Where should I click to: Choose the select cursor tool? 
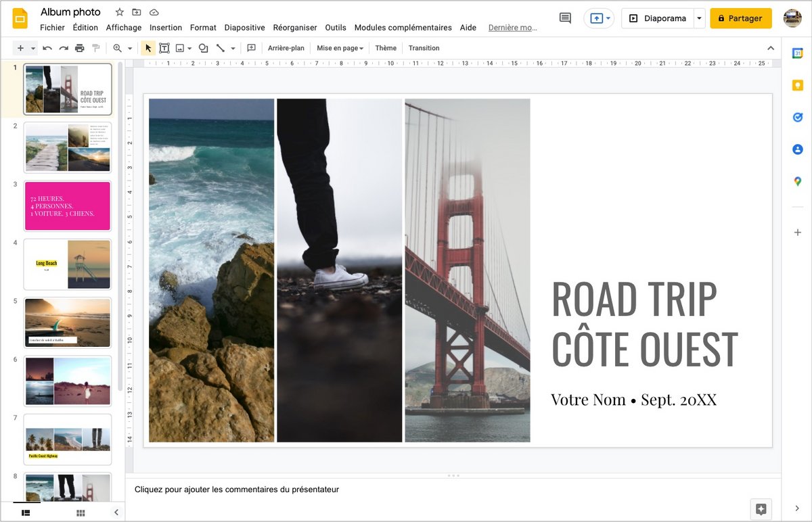click(x=148, y=48)
